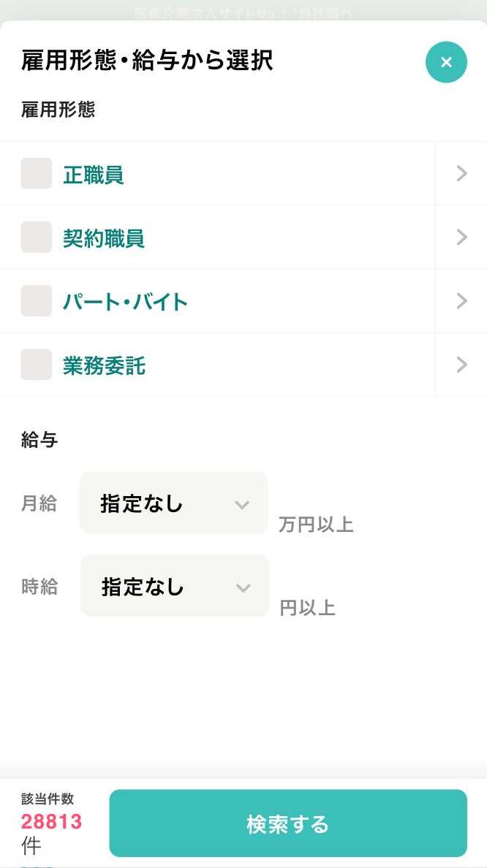Close the 雇用形態・給与から選択 modal

pyautogui.click(x=446, y=62)
